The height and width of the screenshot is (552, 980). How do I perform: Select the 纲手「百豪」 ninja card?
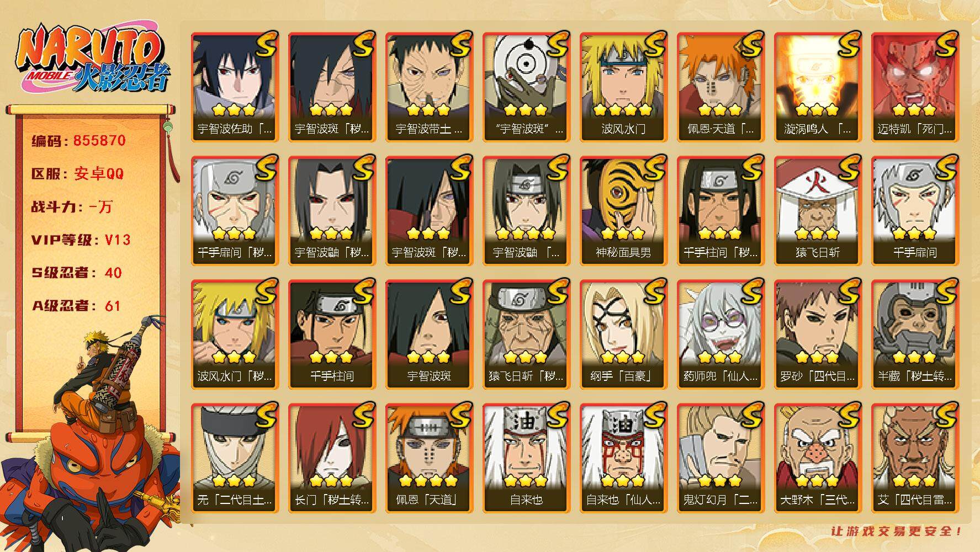point(623,335)
